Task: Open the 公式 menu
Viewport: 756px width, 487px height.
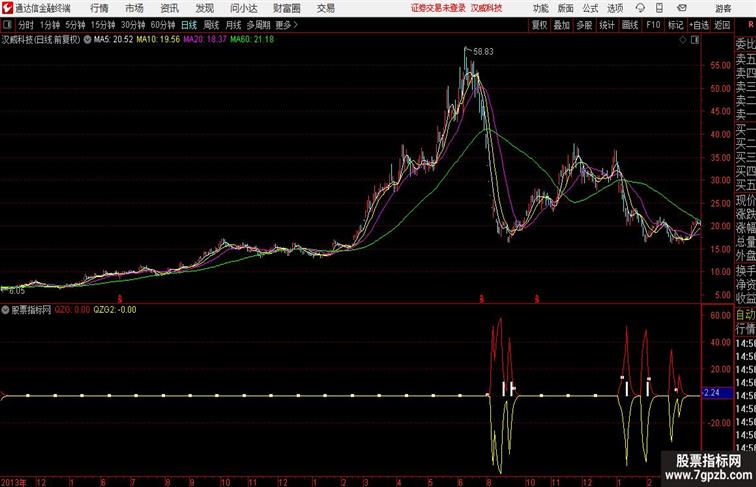Action: click(x=590, y=8)
